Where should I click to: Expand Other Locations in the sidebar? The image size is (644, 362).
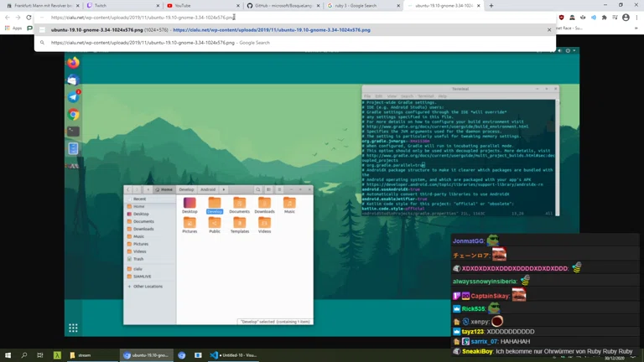[147, 287]
